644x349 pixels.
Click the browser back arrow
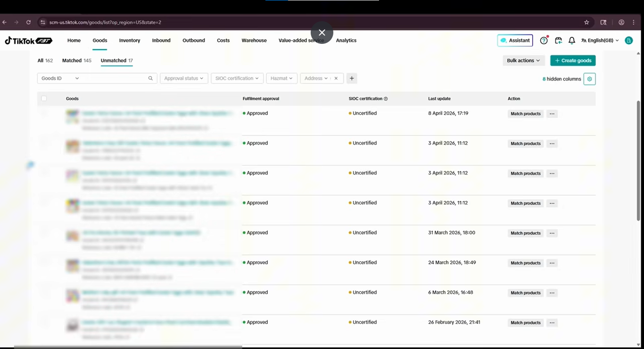point(5,22)
